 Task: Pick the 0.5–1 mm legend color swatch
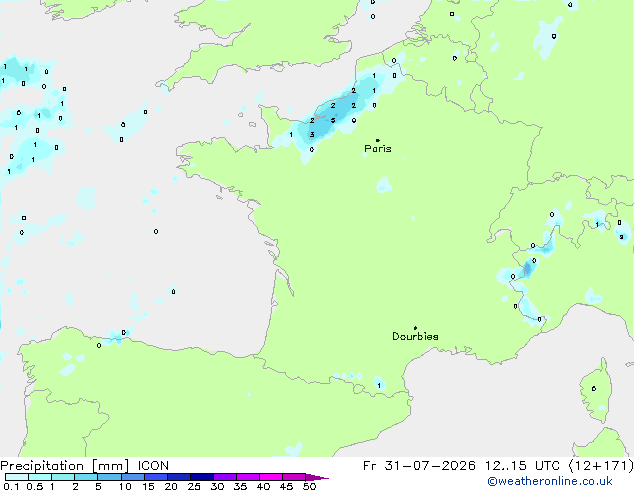(40, 477)
